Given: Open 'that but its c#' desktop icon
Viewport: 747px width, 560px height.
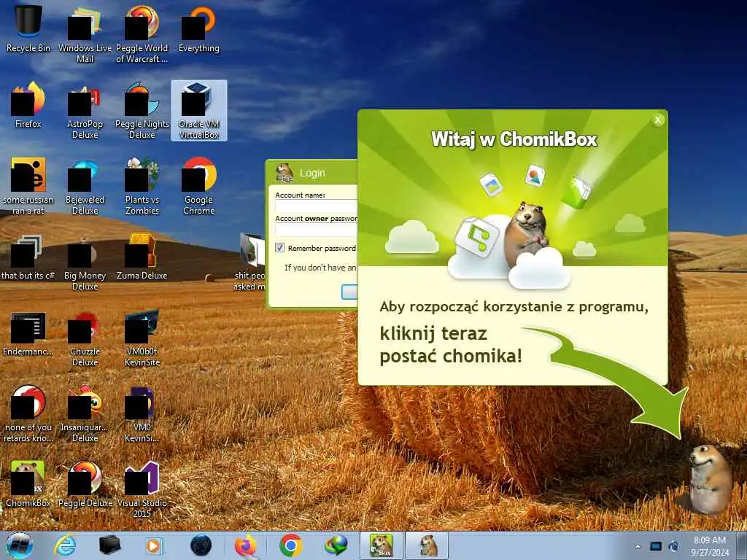Looking at the screenshot, I should 28,257.
